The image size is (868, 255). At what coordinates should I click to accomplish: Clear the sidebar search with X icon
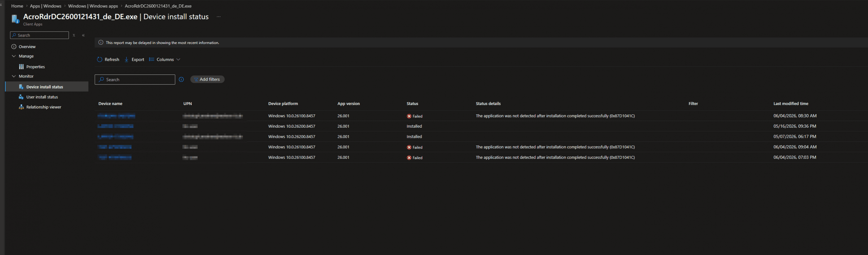click(x=74, y=35)
